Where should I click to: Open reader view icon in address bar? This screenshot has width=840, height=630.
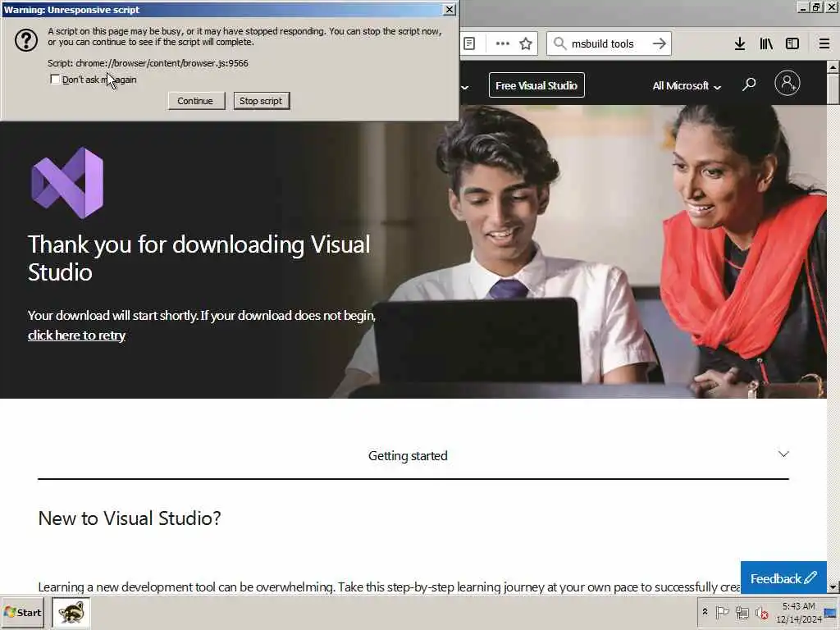[469, 43]
